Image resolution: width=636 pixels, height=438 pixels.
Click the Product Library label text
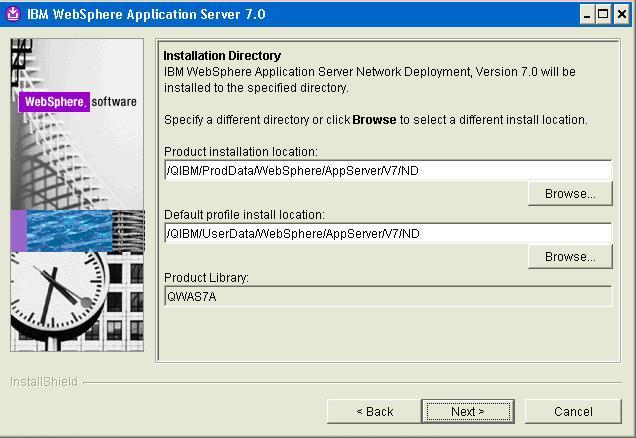pyautogui.click(x=206, y=278)
